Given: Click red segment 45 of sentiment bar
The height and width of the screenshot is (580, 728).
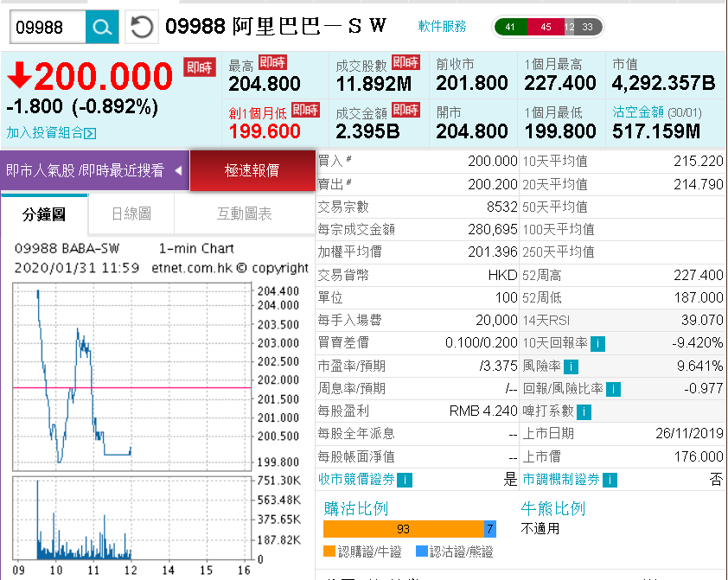Looking at the screenshot, I should tap(546, 27).
